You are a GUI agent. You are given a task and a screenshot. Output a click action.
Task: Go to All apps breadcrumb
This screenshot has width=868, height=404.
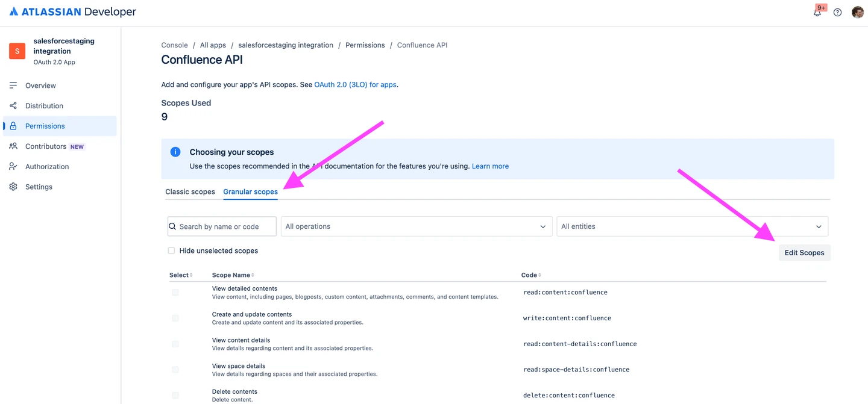[x=213, y=45]
